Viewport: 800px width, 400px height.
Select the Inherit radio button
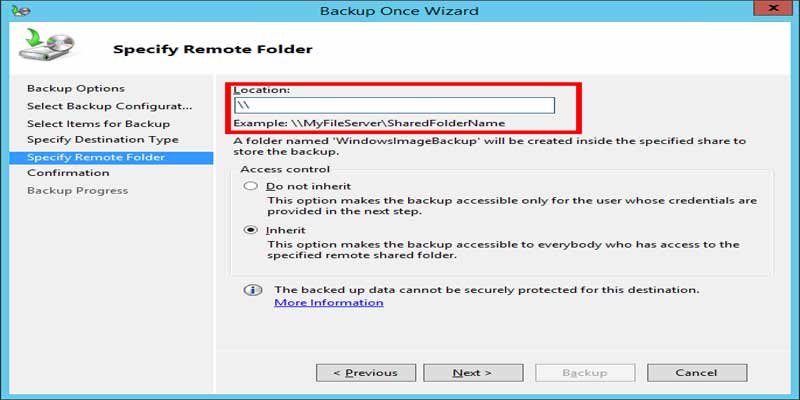click(250, 230)
